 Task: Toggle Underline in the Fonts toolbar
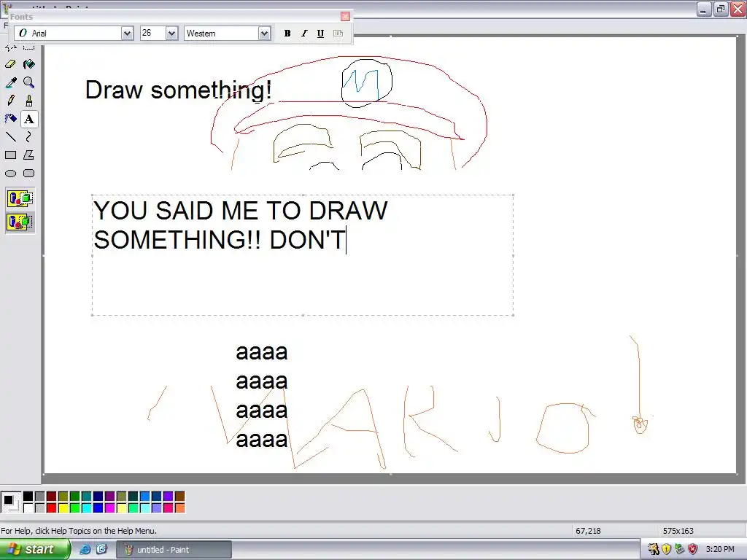tap(321, 34)
